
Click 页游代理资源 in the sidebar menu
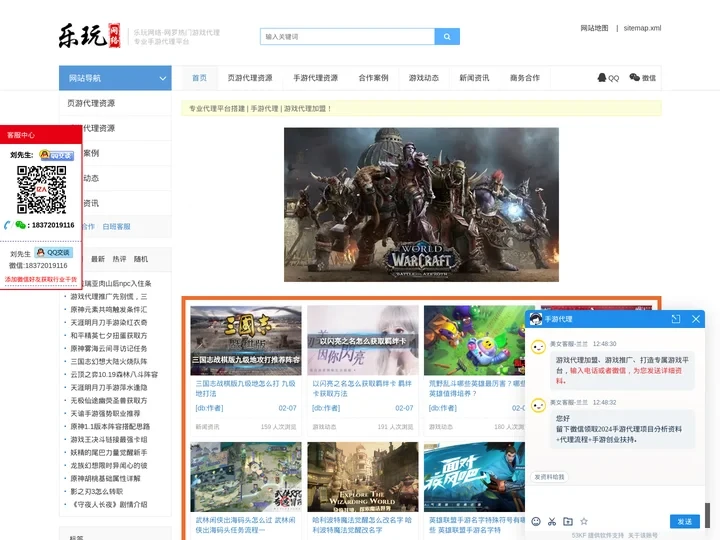click(x=91, y=103)
